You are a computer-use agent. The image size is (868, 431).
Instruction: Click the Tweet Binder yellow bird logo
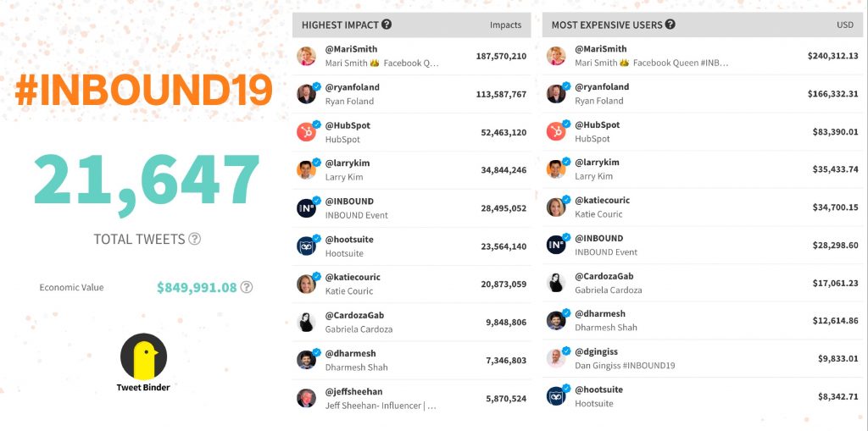[143, 356]
